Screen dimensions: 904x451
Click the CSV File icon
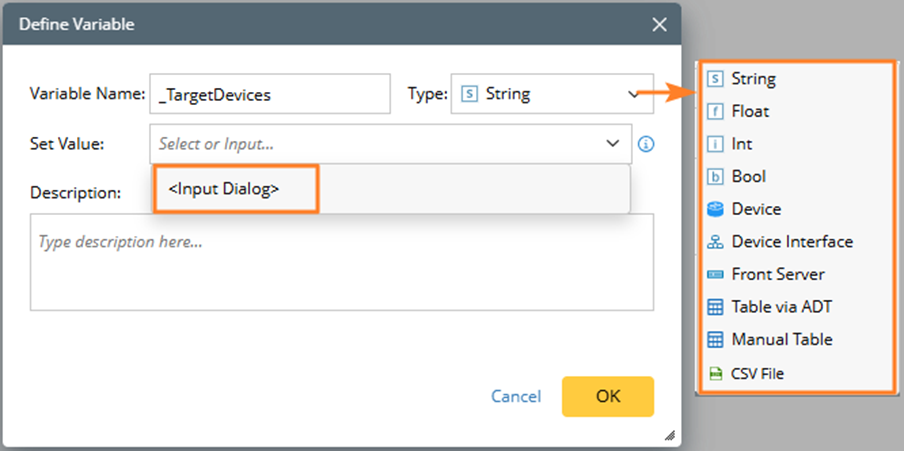(x=715, y=374)
